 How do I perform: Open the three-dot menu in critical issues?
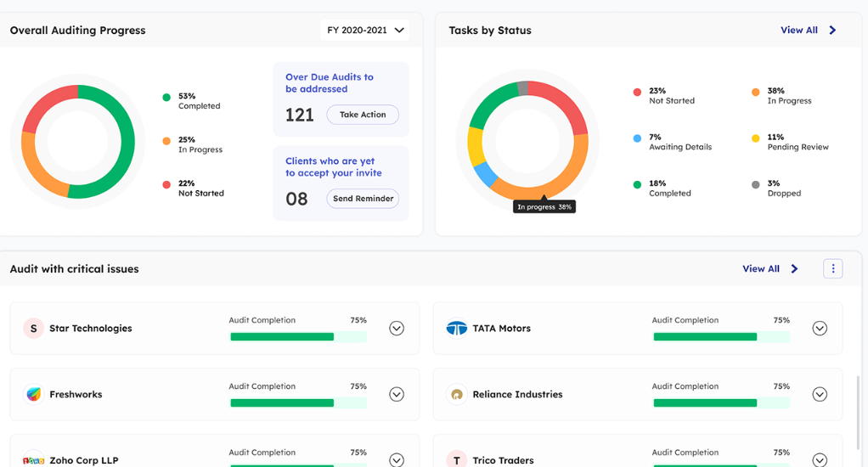click(x=832, y=269)
